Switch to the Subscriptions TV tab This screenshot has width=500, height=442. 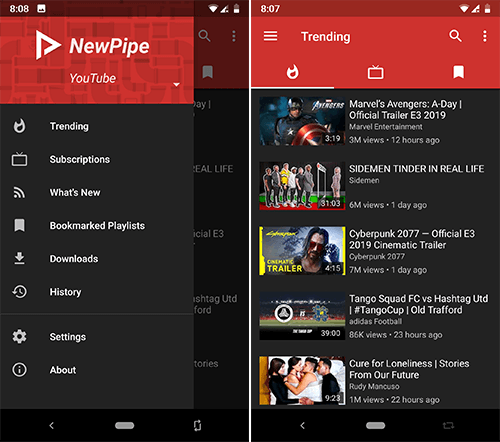[x=376, y=72]
